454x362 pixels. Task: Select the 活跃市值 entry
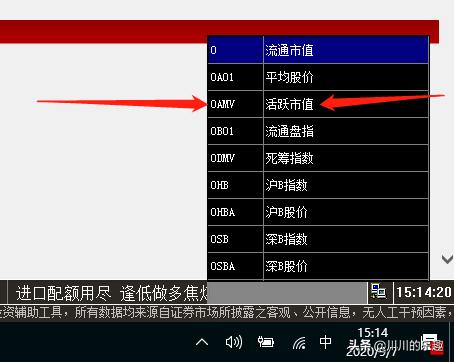[x=318, y=104]
